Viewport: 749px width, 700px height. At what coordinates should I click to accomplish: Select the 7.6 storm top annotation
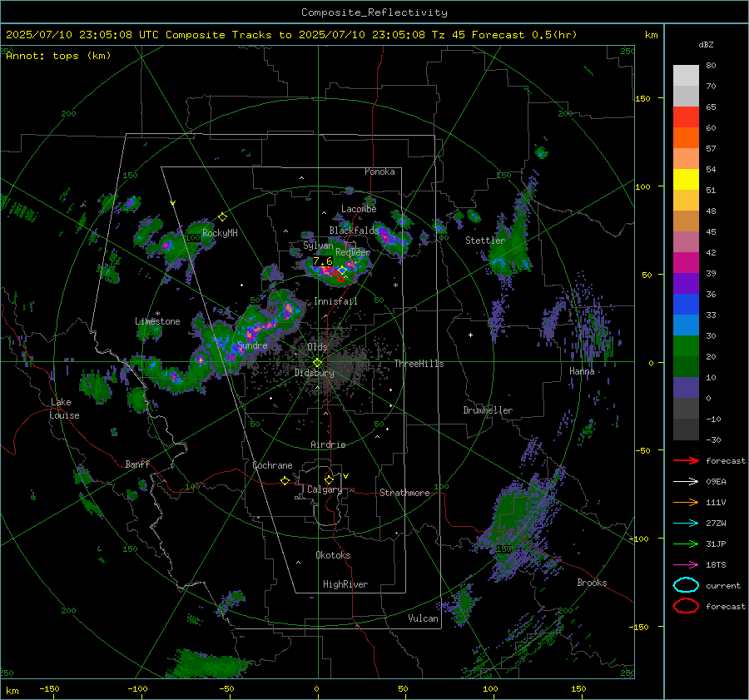coord(322,261)
